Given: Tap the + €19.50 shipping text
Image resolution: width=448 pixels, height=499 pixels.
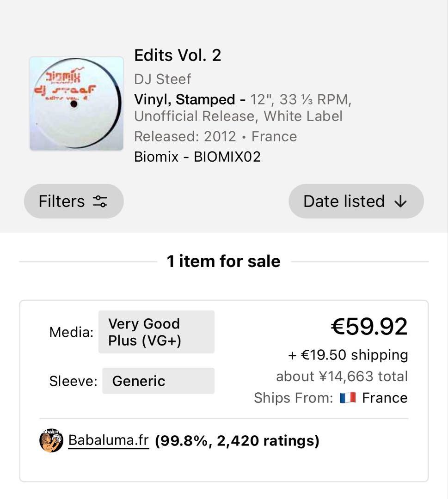Looking at the screenshot, I should click(x=348, y=355).
